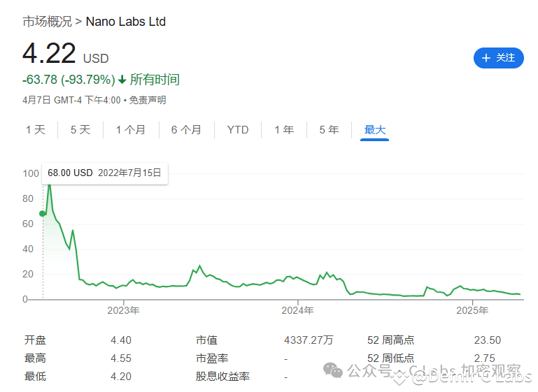Click the 100 y-axis label
Screen dimensions: 538x392
click(31, 173)
